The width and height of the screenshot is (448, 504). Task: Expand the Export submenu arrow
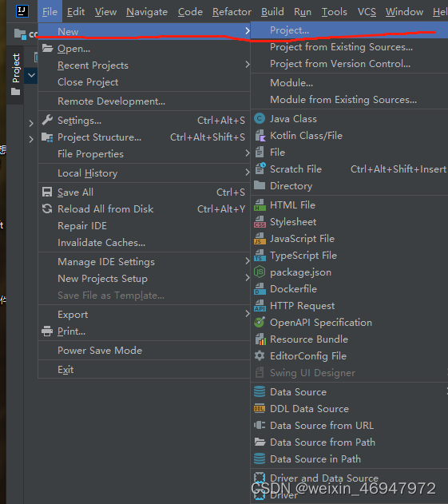click(247, 314)
